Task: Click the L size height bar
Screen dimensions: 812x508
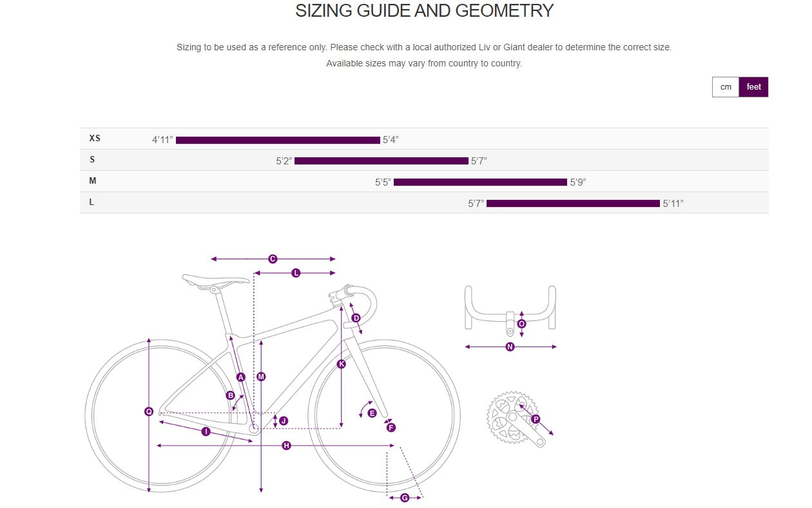Action: (x=573, y=203)
